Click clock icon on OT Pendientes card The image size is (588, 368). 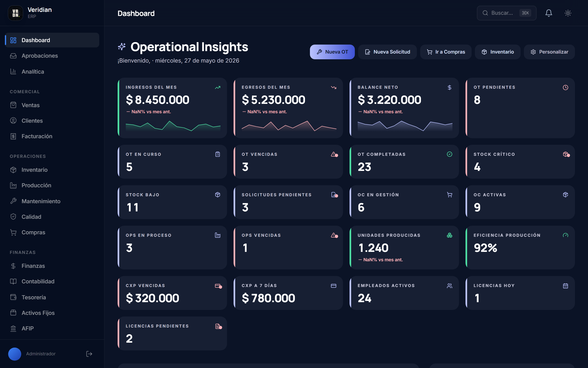click(565, 87)
